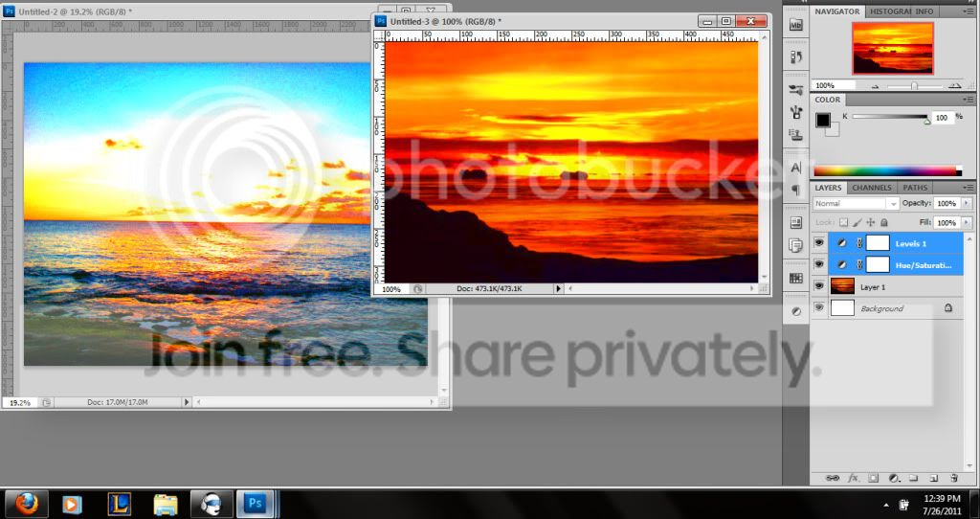Open the blend mode Normal dropdown

(856, 203)
